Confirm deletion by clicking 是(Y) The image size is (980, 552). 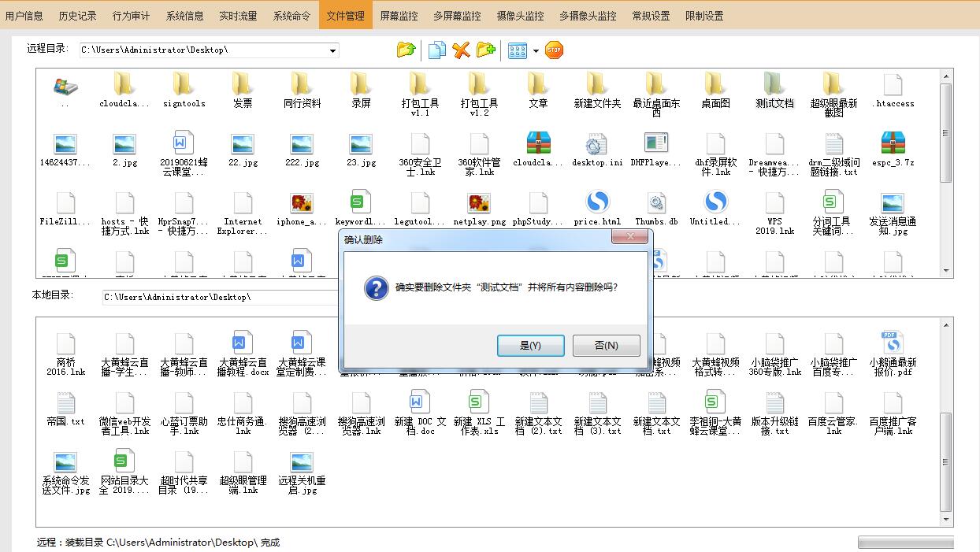coord(530,346)
